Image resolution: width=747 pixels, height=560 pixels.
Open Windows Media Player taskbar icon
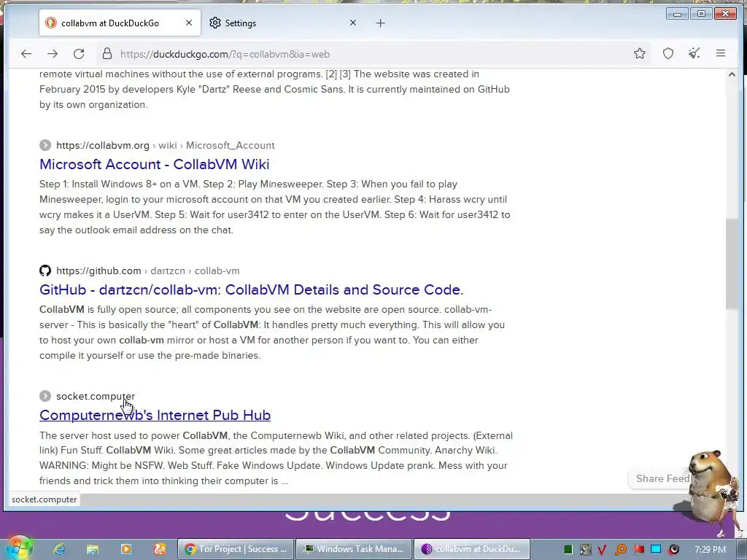point(125,549)
